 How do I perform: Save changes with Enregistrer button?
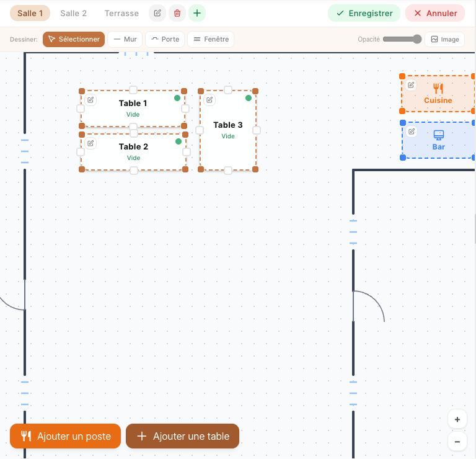click(x=364, y=14)
